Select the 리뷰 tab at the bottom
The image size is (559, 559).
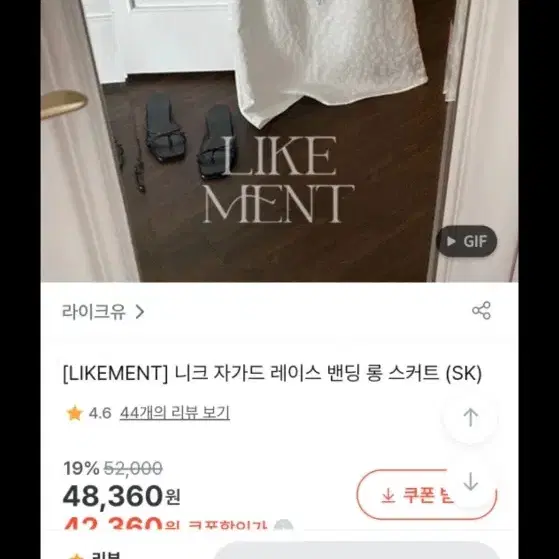(106, 555)
